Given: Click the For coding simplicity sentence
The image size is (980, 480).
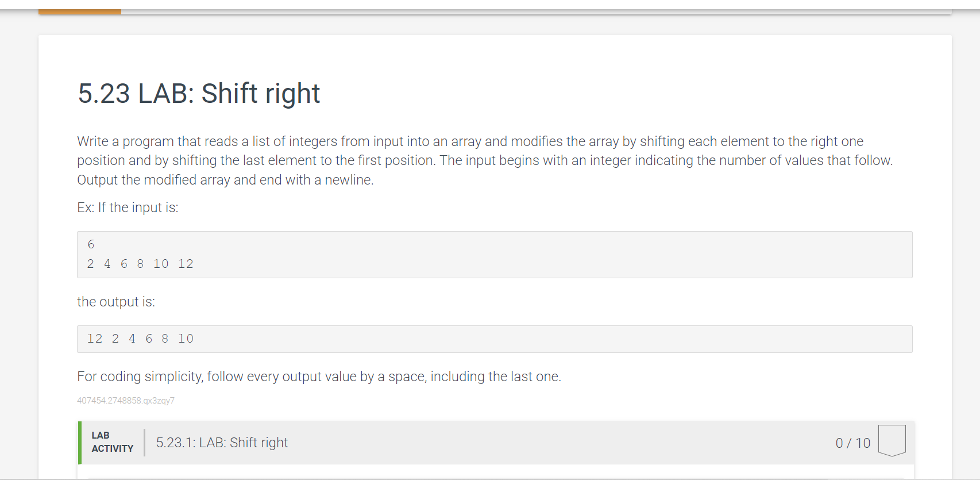Looking at the screenshot, I should pos(319,377).
